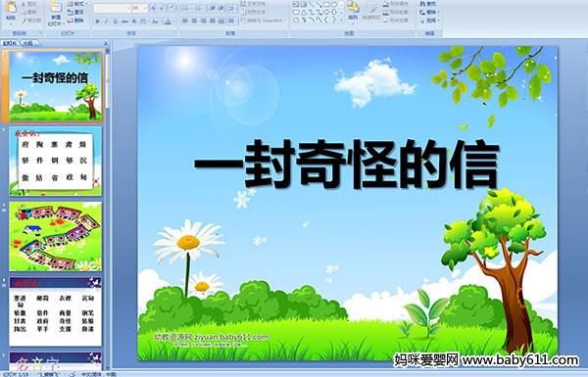The image size is (588, 377).
Task: Click the Quick Styles icon
Action: point(371,8)
